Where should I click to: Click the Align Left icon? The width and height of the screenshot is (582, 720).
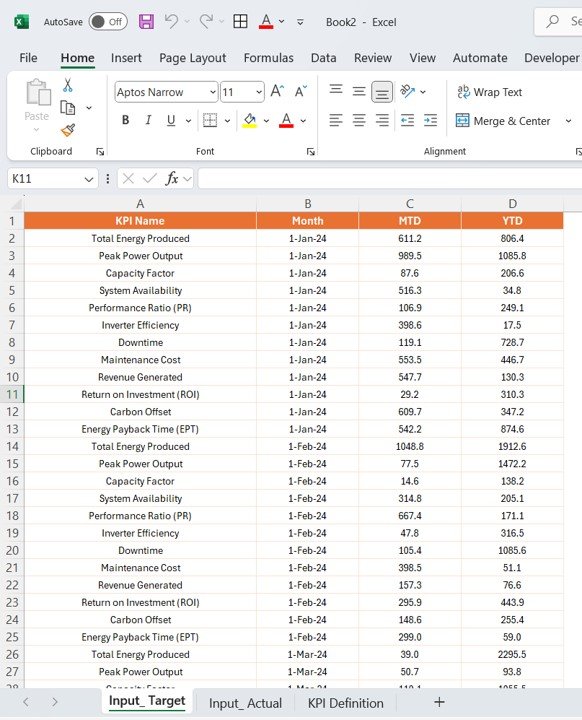tap(336, 120)
